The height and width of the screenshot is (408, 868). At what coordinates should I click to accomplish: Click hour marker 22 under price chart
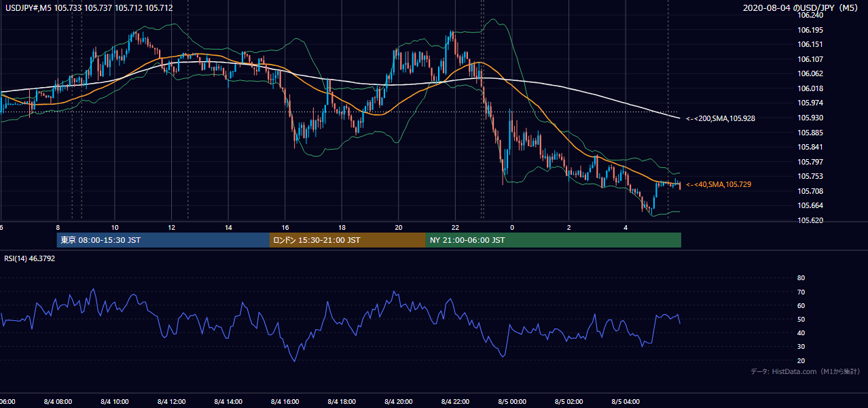[455, 227]
